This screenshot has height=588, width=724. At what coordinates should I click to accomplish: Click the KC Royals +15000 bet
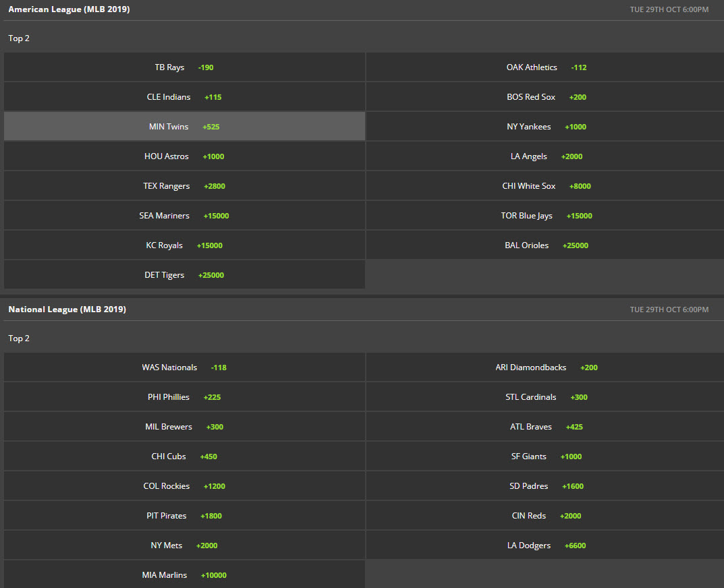[184, 245]
